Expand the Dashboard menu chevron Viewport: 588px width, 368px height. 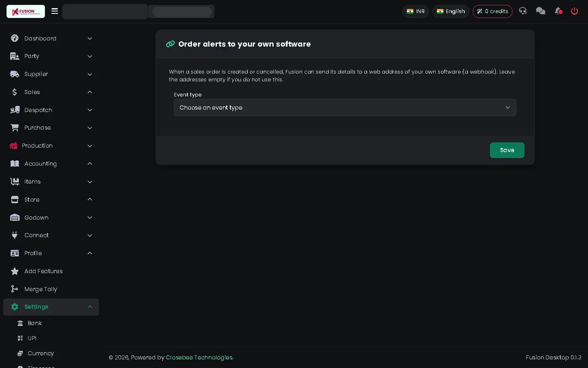click(x=90, y=38)
